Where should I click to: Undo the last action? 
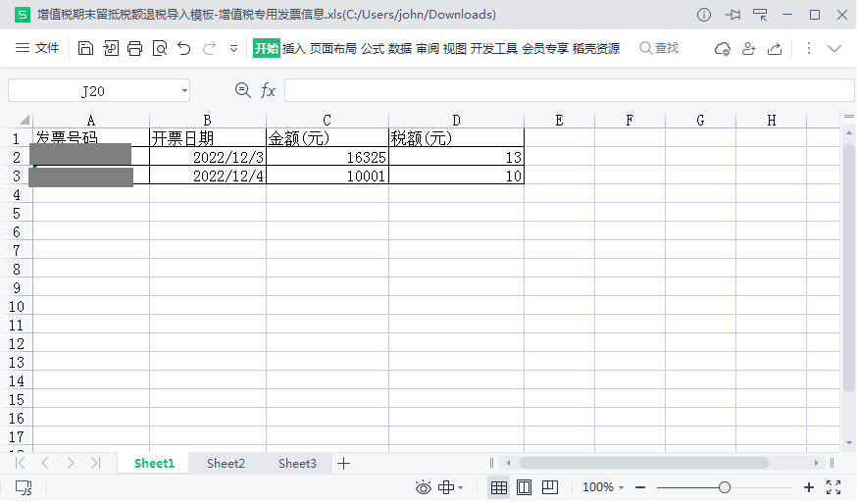coord(184,48)
